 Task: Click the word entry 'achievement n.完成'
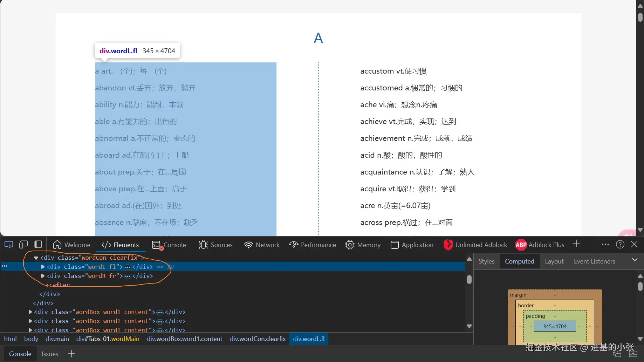coord(416,138)
